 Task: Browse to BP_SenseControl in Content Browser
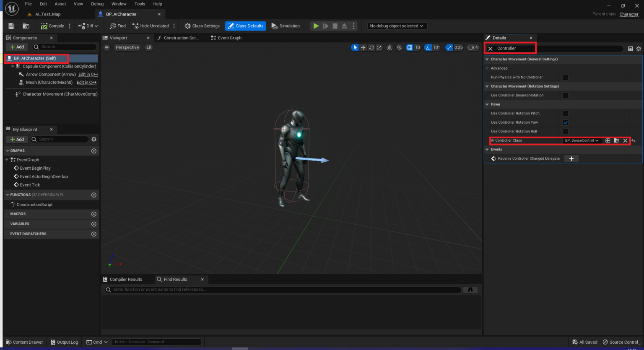pos(616,140)
